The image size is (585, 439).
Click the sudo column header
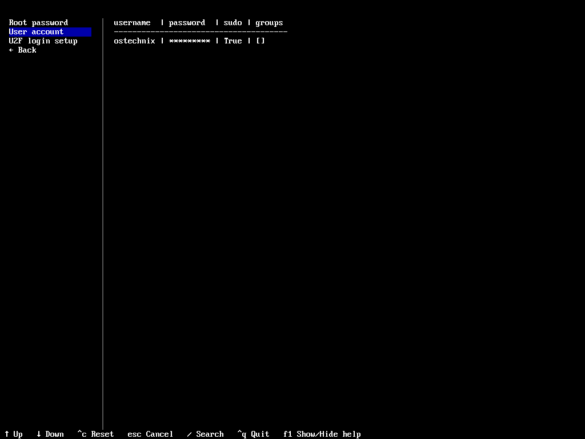pyautogui.click(x=233, y=23)
